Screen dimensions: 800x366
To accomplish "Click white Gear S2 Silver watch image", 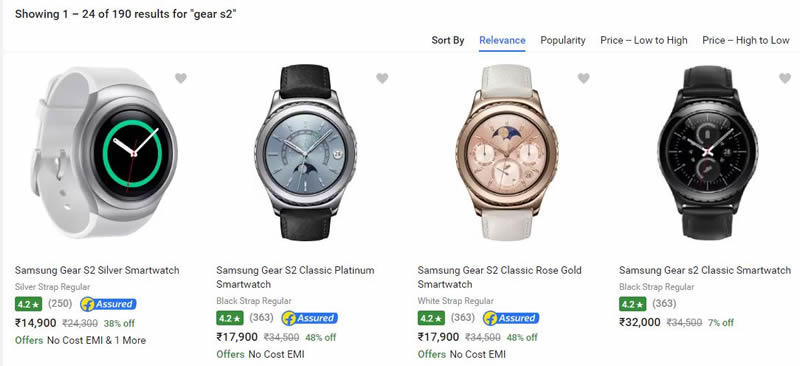I will point(107,152).
